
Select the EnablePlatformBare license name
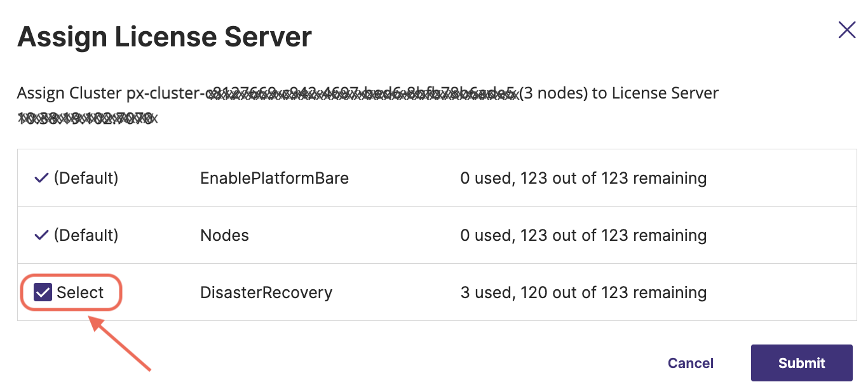coord(275,178)
